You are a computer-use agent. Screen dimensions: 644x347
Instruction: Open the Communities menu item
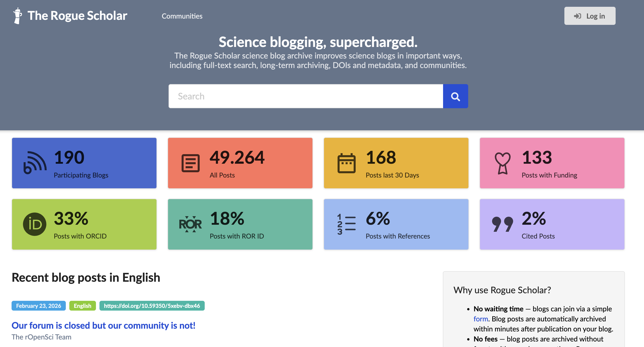(x=182, y=16)
